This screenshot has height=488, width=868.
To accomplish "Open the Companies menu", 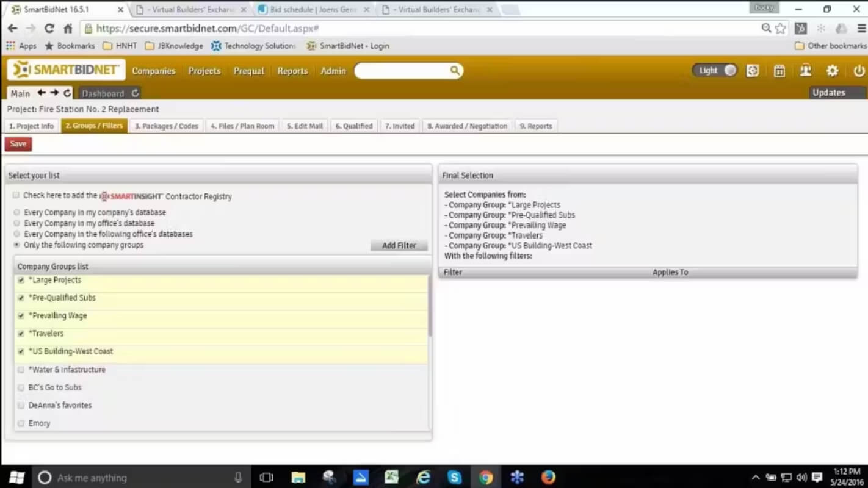I will (x=153, y=71).
